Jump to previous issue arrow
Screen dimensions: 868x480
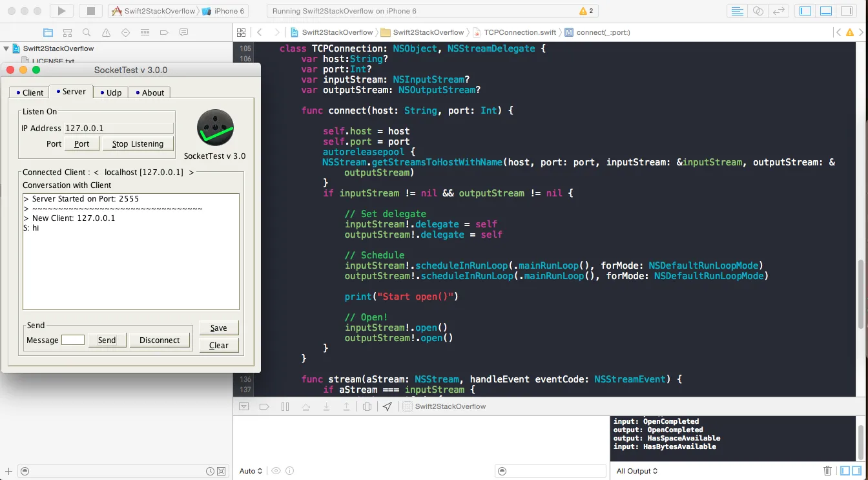(x=839, y=32)
